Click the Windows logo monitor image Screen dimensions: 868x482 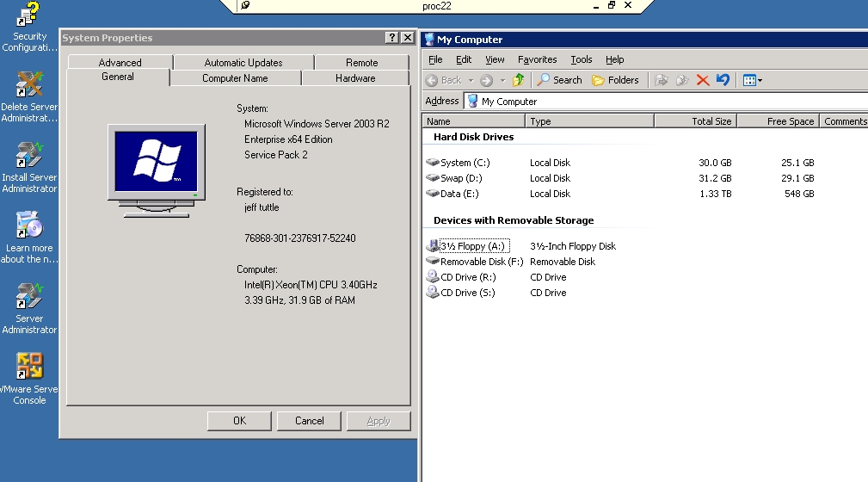(x=157, y=170)
